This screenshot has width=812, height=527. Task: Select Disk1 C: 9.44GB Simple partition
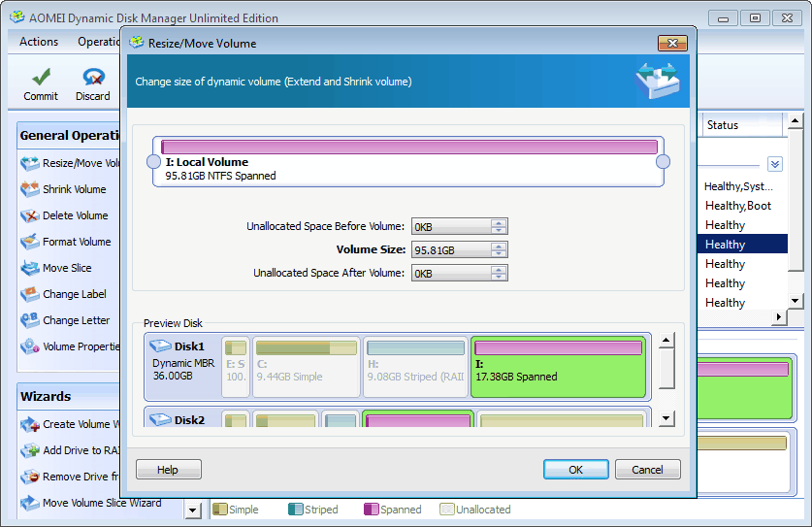(x=306, y=367)
